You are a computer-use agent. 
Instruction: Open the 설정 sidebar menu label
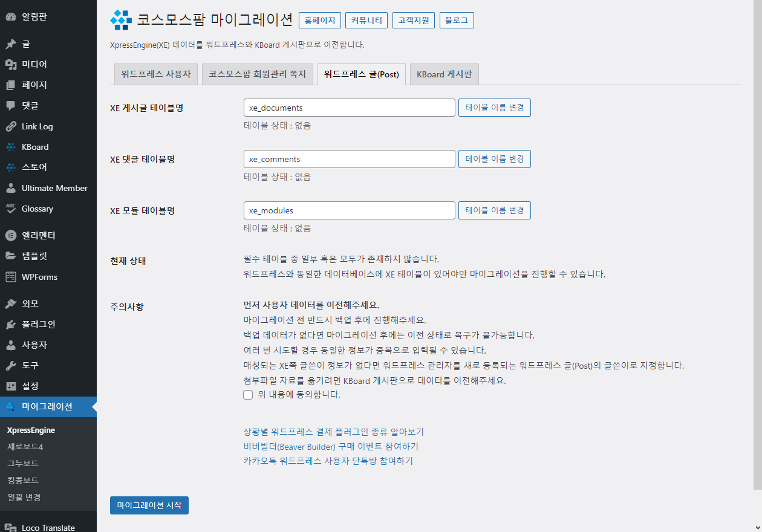coord(30,386)
